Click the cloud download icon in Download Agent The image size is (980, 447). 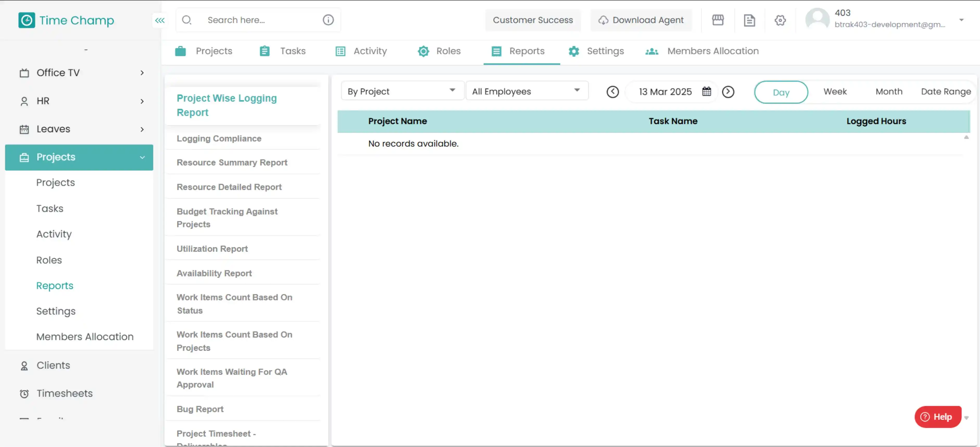click(603, 20)
